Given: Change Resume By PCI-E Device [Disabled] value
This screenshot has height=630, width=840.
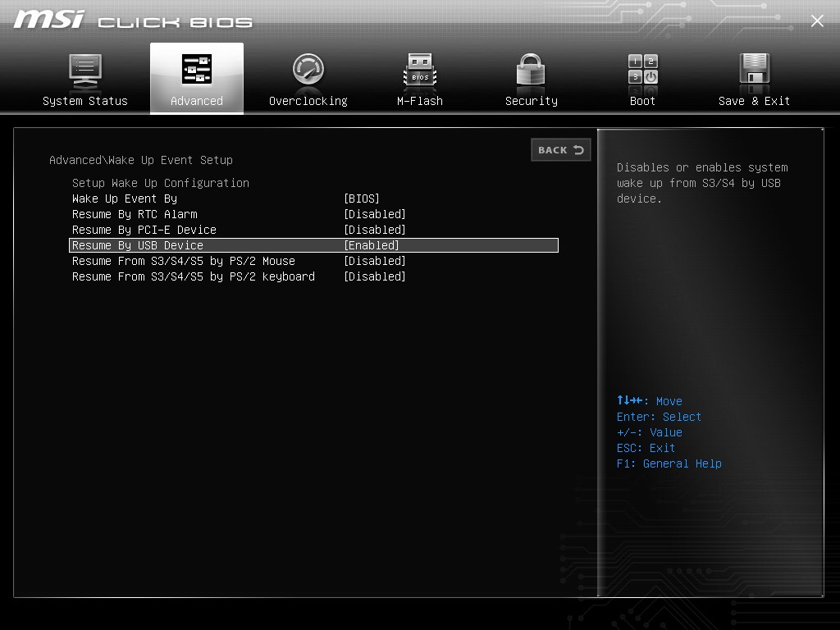Looking at the screenshot, I should click(374, 230).
